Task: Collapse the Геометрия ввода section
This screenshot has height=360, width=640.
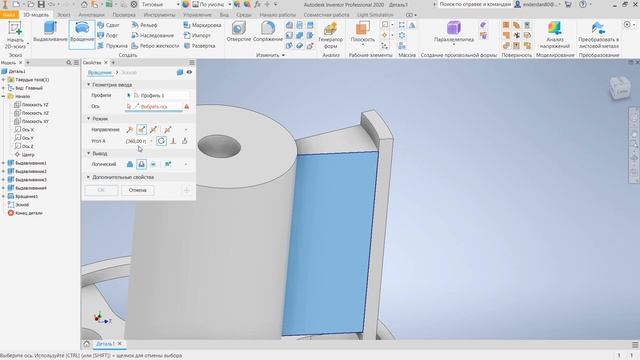Action: [89, 84]
